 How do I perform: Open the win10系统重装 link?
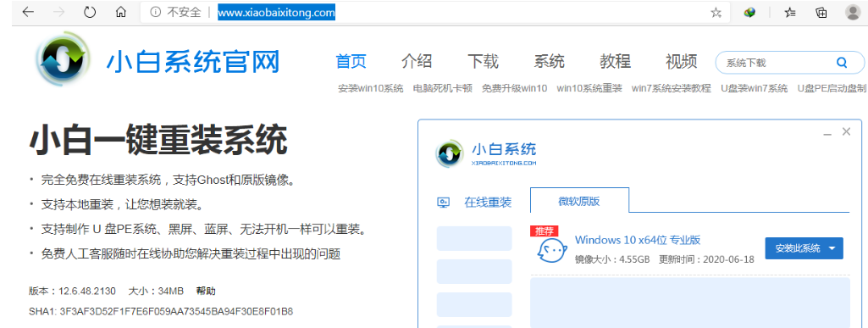click(x=589, y=88)
